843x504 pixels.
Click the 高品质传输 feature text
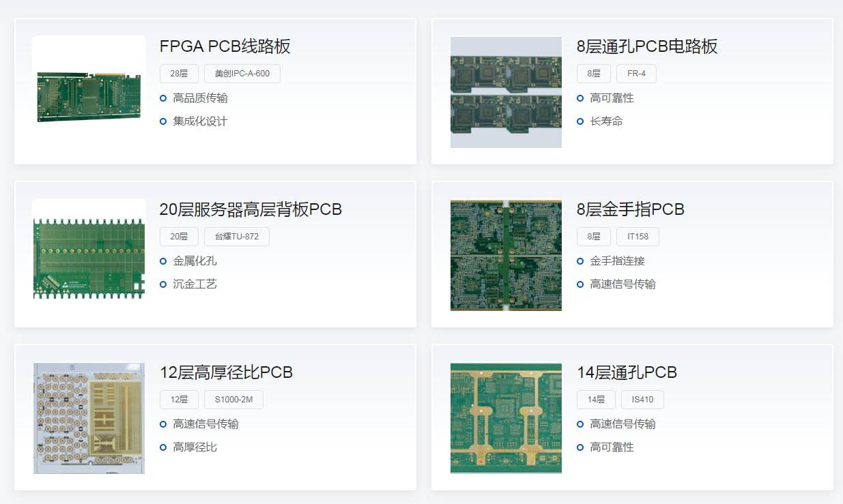click(200, 98)
